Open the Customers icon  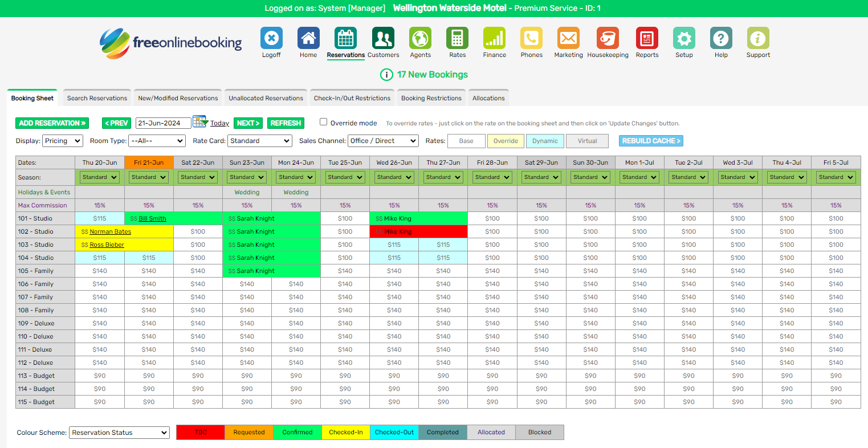tap(383, 38)
